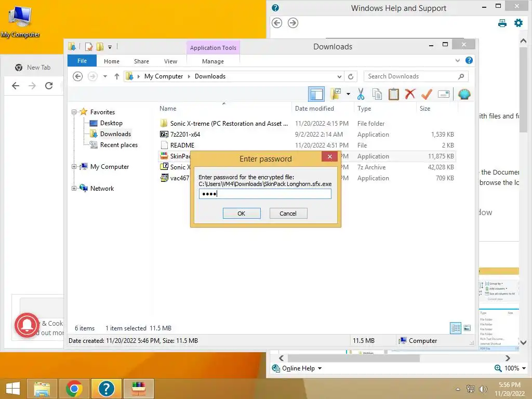Open the Manage ribbon tab
532x399 pixels.
[212, 61]
